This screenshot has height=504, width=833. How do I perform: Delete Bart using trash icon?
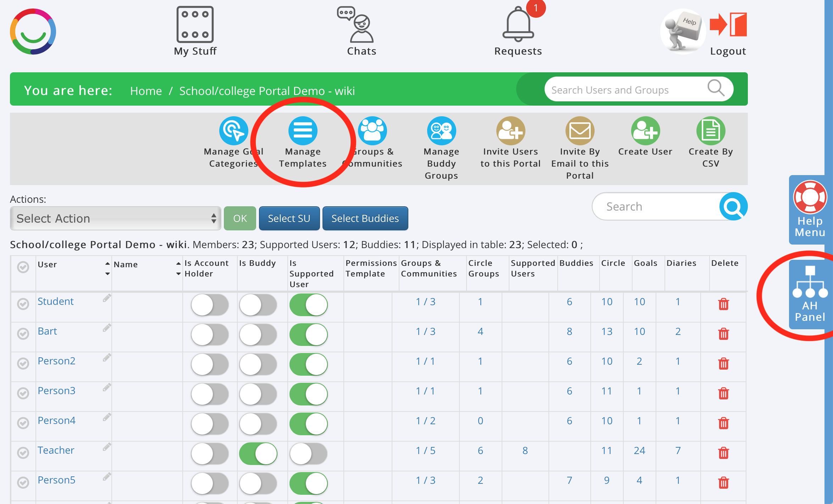pyautogui.click(x=723, y=334)
